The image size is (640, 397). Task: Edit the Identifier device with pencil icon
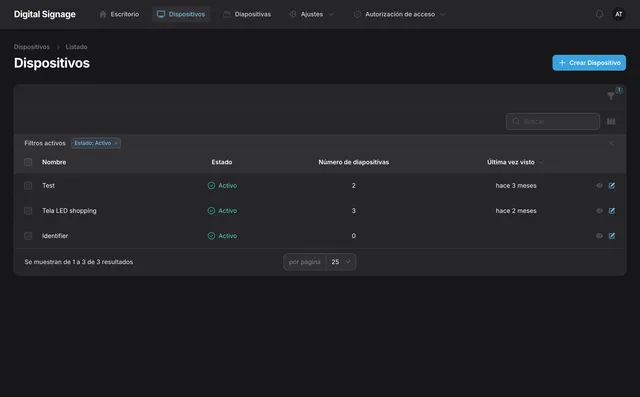click(612, 236)
